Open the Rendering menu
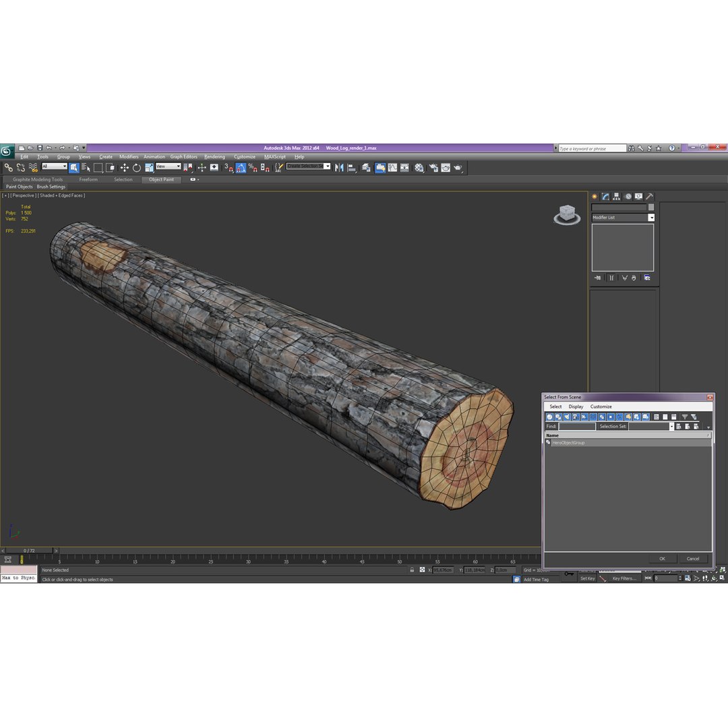 point(214,156)
